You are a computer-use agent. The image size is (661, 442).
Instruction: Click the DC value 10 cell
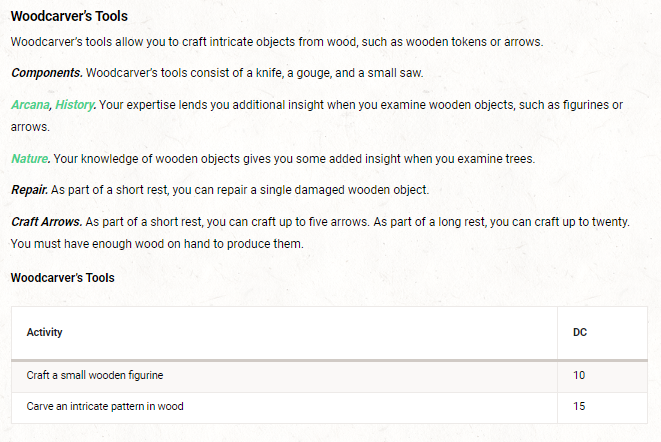click(x=579, y=375)
